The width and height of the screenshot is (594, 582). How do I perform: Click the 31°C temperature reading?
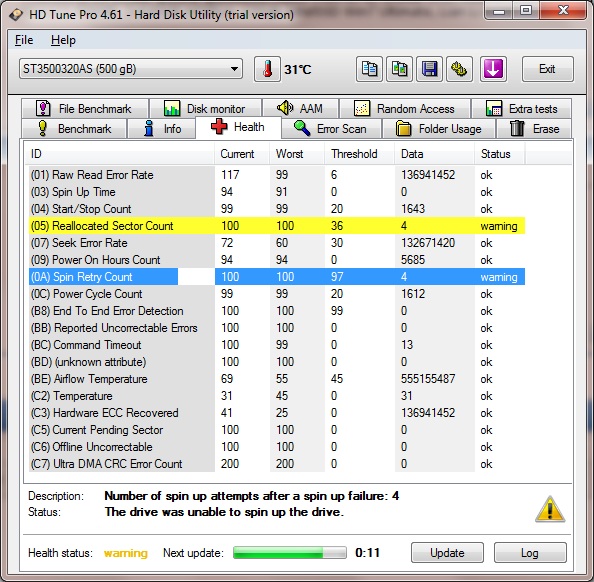pyautogui.click(x=298, y=70)
